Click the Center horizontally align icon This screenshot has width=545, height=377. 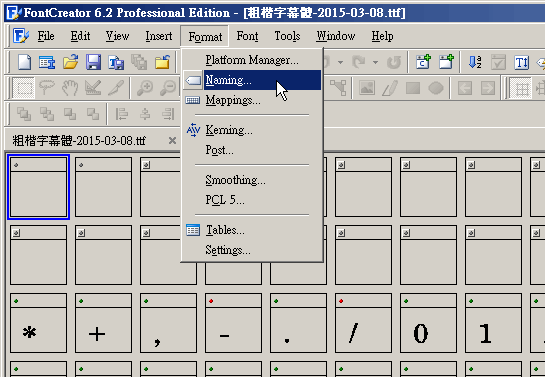pos(145,114)
